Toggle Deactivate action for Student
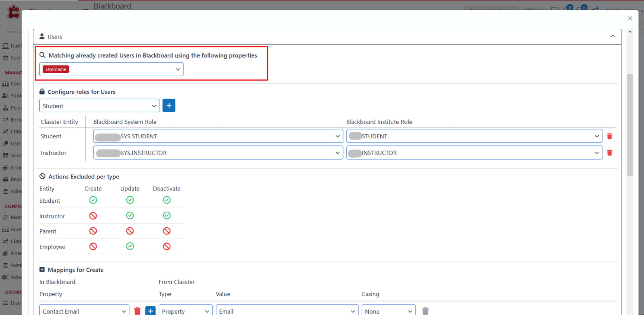Image resolution: width=644 pixels, height=315 pixels. coord(167,200)
